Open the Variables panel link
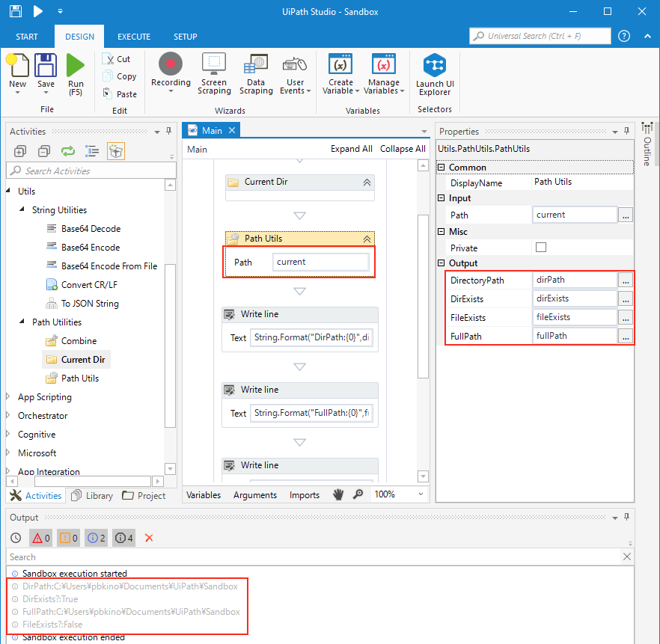 tap(204, 495)
